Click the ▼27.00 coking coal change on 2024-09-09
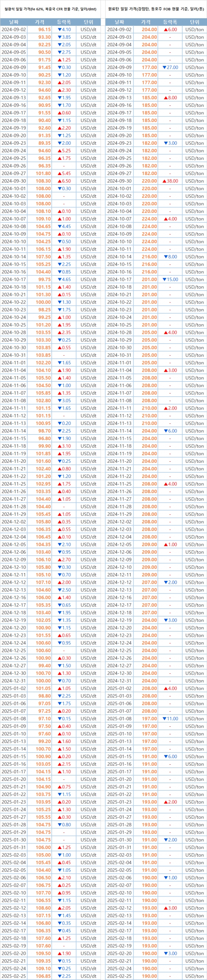 (170, 67)
